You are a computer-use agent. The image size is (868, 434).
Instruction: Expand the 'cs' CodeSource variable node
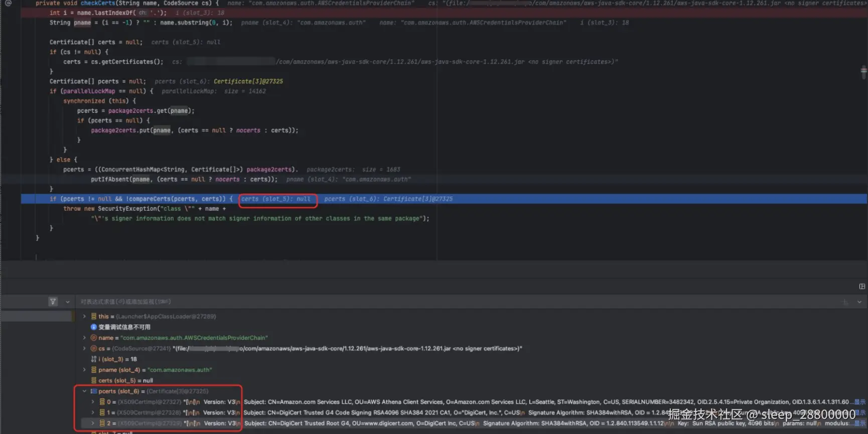(x=84, y=348)
